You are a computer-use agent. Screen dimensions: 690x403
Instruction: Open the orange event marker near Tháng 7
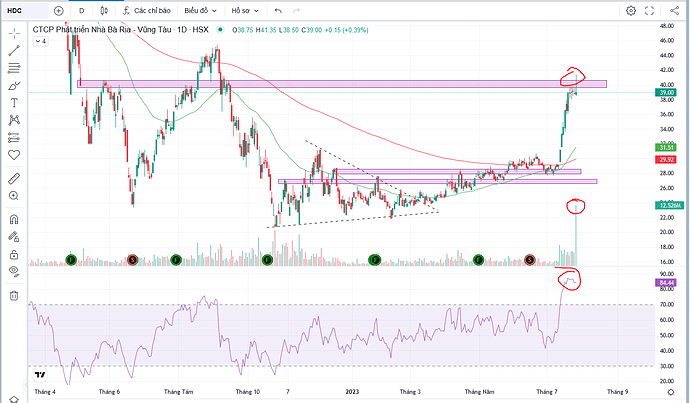[530, 260]
